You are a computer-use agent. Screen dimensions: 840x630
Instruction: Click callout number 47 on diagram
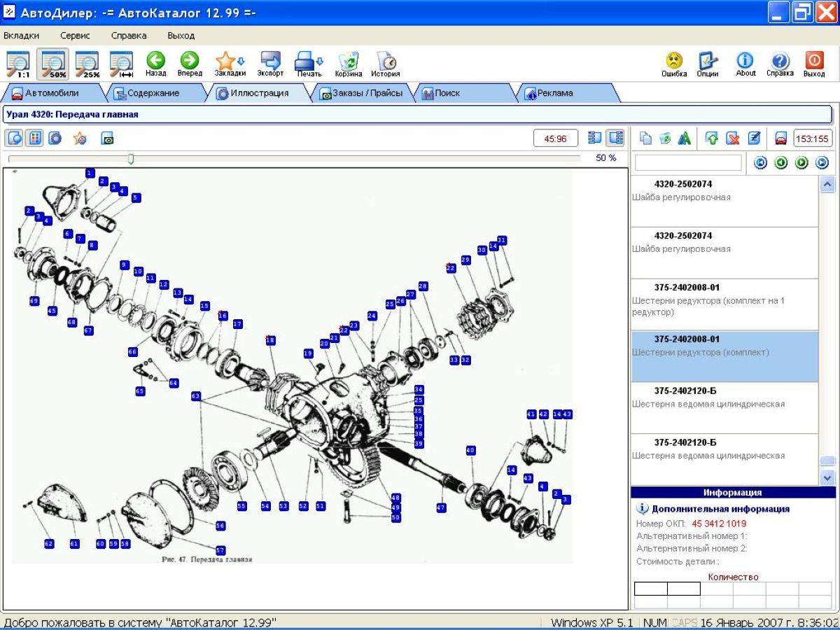(441, 507)
